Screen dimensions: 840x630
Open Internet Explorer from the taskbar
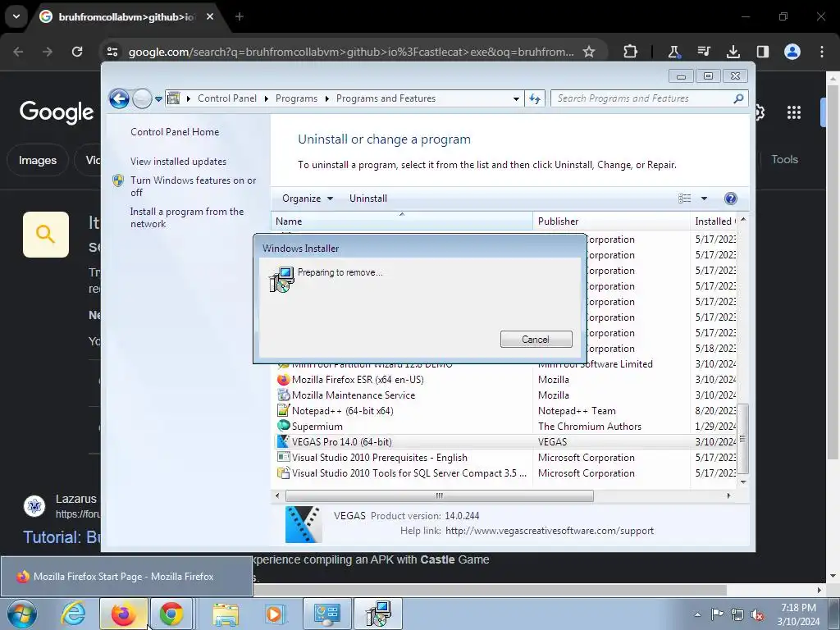tap(73, 614)
